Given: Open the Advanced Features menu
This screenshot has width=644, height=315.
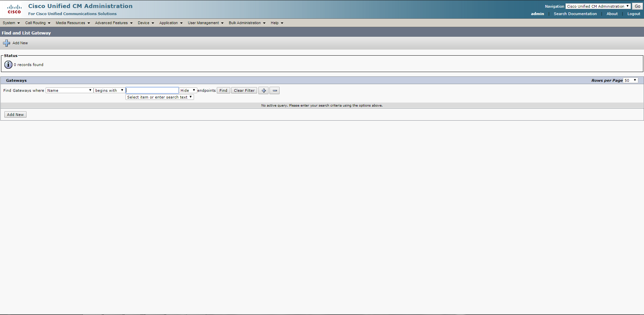Looking at the screenshot, I should coord(114,23).
